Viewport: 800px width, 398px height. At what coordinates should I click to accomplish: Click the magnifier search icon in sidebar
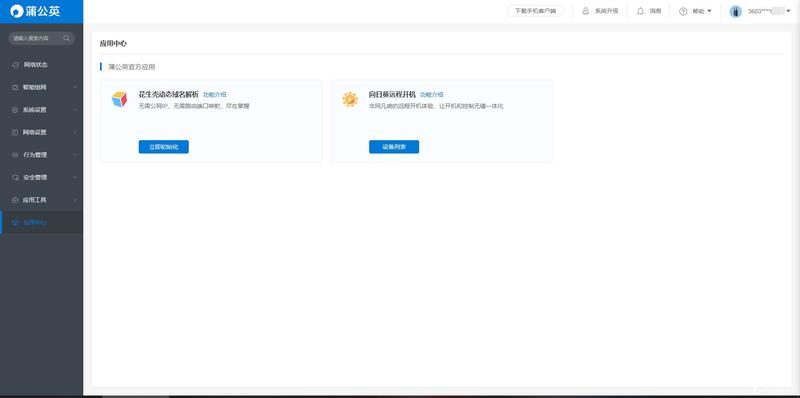pos(66,38)
